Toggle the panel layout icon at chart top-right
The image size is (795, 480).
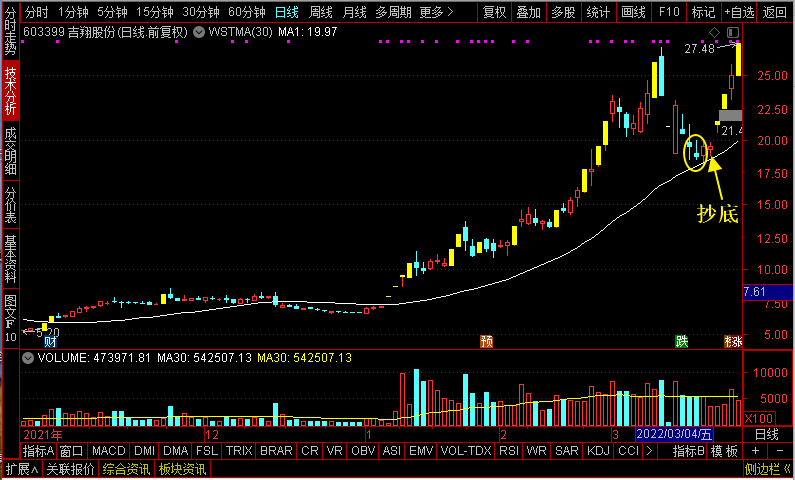[x=733, y=33]
